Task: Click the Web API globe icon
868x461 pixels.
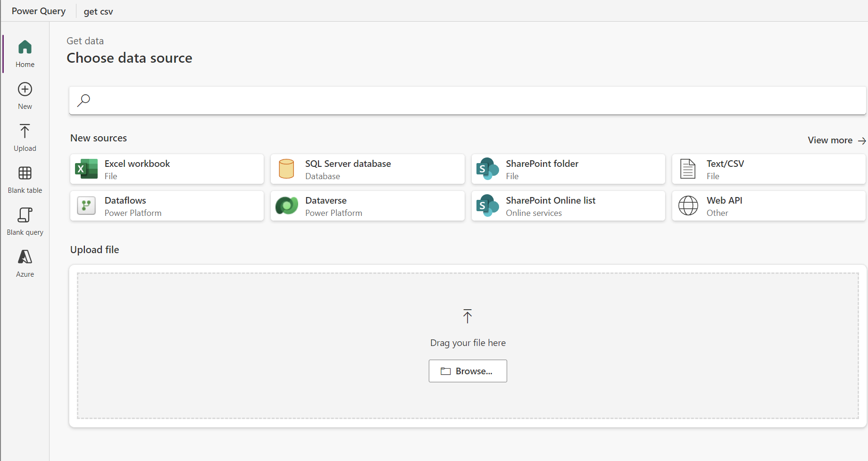Action: click(688, 206)
